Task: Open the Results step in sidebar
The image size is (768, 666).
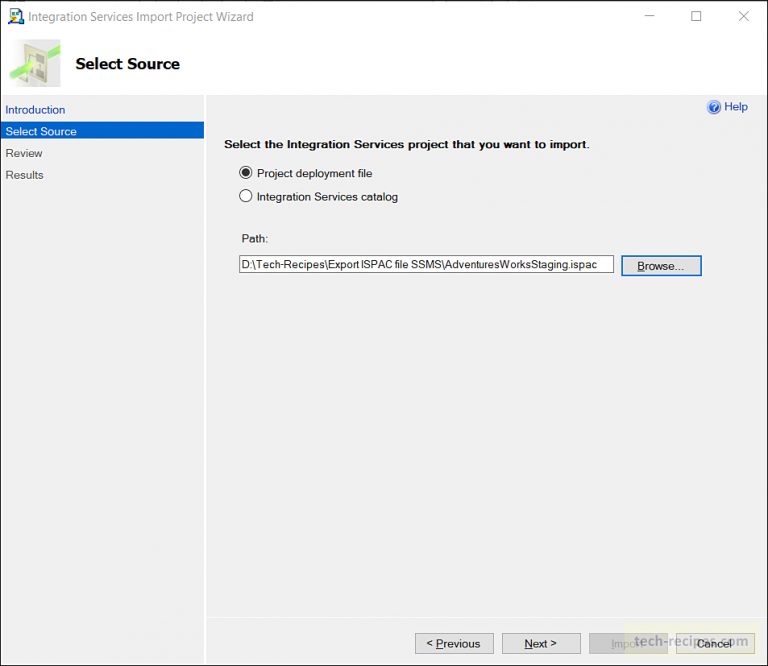Action: [x=25, y=175]
